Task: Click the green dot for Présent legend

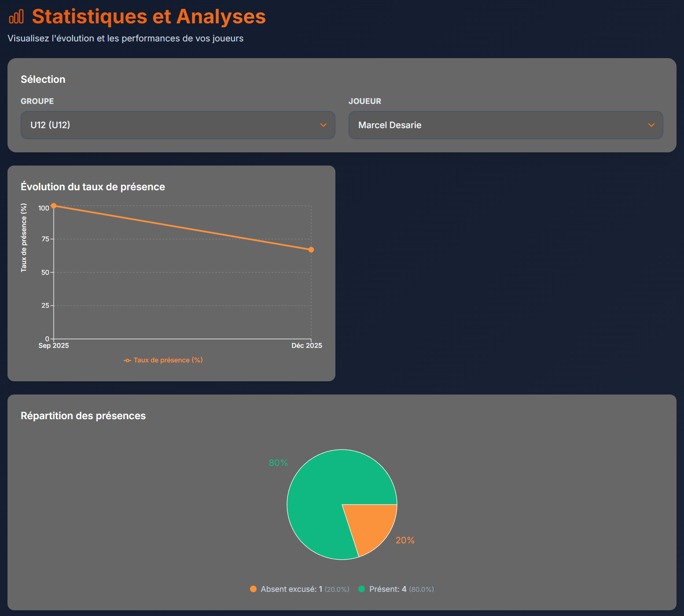Action: [x=362, y=589]
